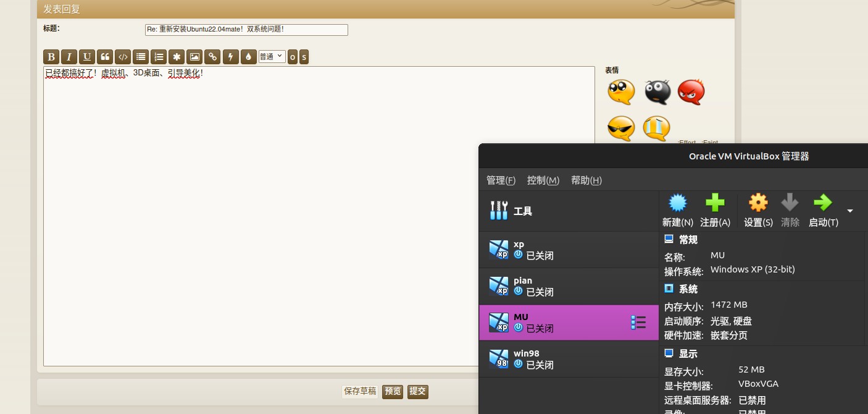
Task: Select the pian virtual machine
Action: [569, 286]
